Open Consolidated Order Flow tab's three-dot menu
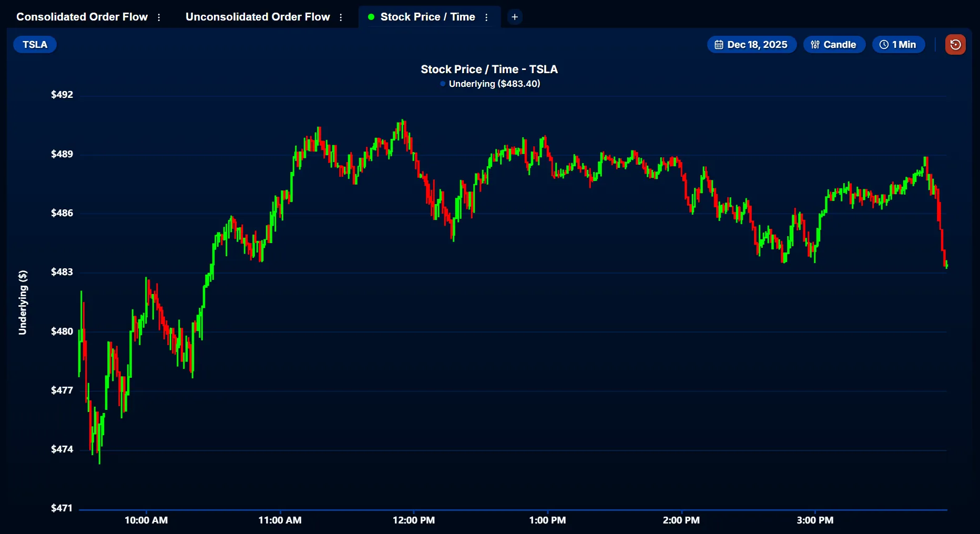Viewport: 980px width, 534px height. click(159, 17)
